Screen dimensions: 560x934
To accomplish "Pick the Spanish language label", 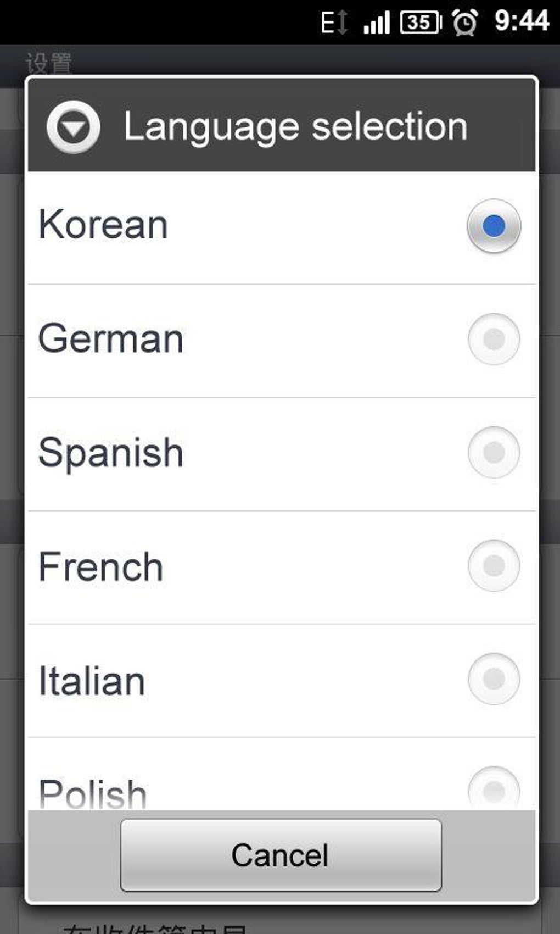I will click(x=111, y=453).
